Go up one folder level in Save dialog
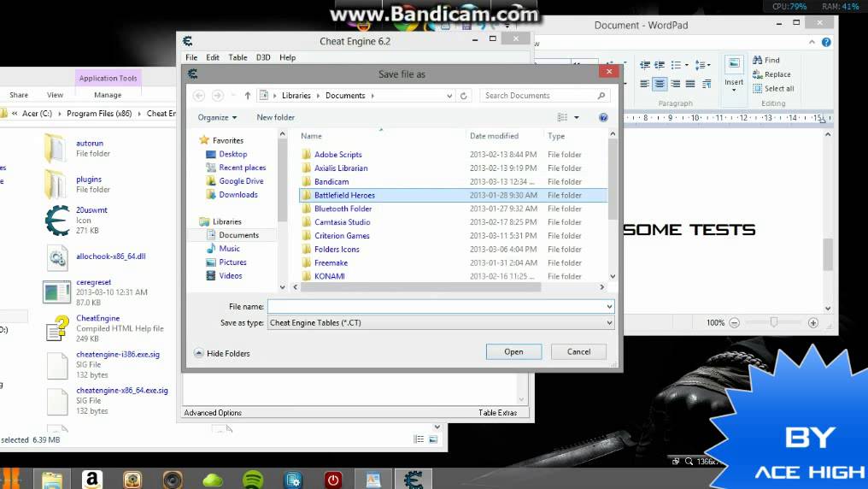The height and width of the screenshot is (489, 868). tap(248, 96)
